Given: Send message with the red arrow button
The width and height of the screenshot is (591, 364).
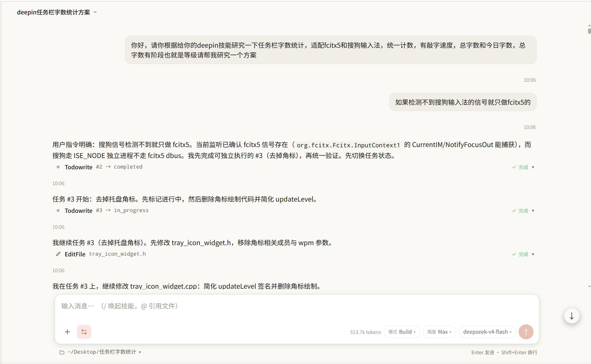Looking at the screenshot, I should [526, 332].
